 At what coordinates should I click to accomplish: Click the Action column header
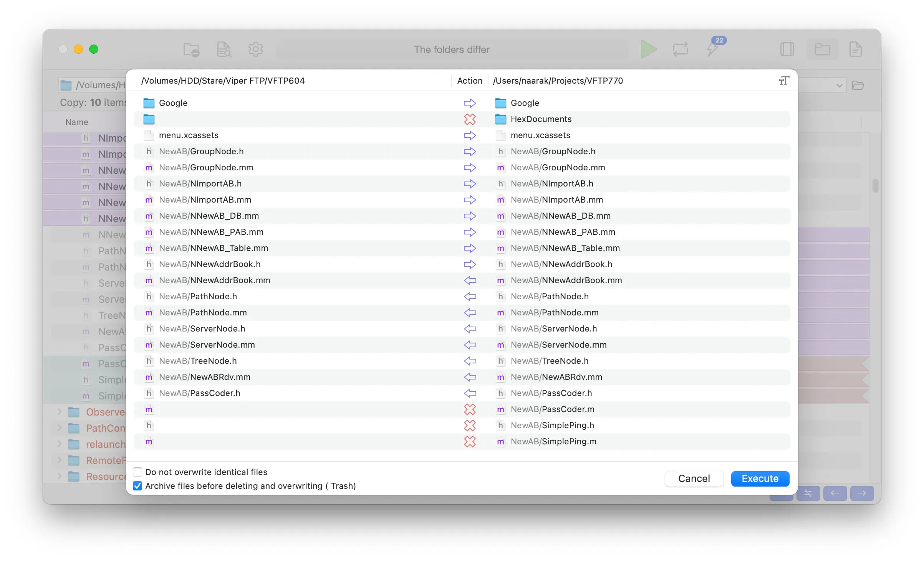[470, 81]
